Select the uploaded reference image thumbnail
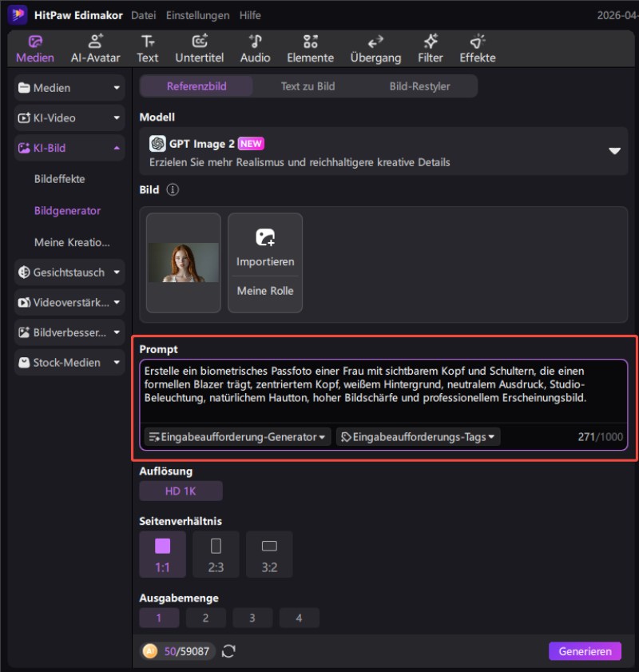The image size is (639, 672). coord(184,263)
